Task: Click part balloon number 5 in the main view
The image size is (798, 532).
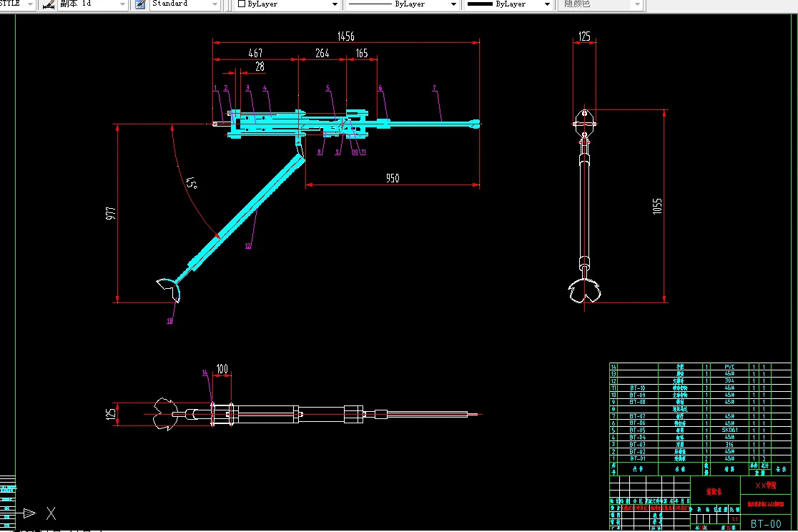Action: (327, 88)
